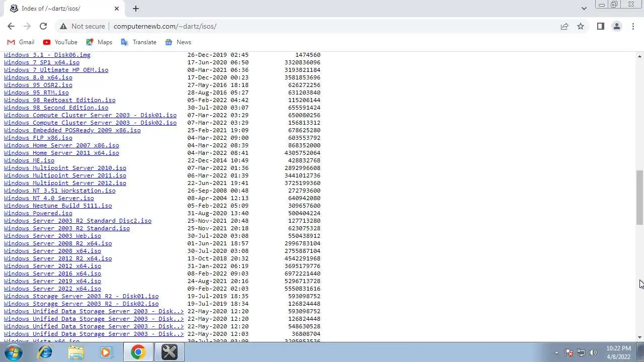Download Windows 8.0 x64.iso

38,77
